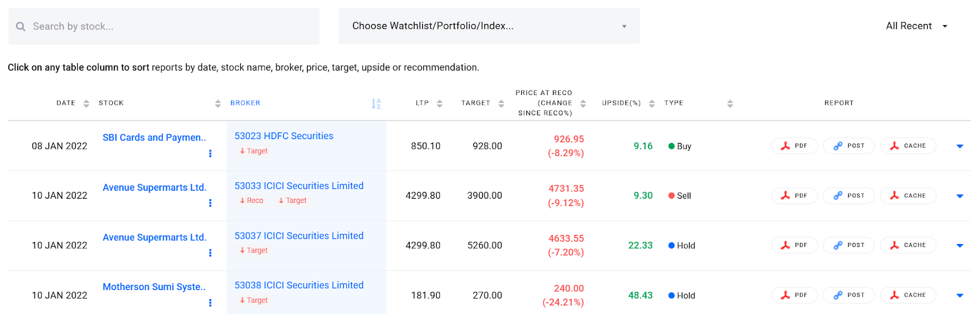The height and width of the screenshot is (314, 980).
Task: Click the BROKER column header text
Action: pos(246,103)
